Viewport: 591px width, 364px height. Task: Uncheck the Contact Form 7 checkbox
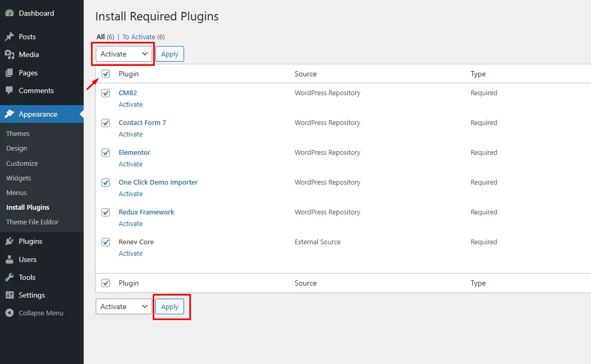coord(106,123)
